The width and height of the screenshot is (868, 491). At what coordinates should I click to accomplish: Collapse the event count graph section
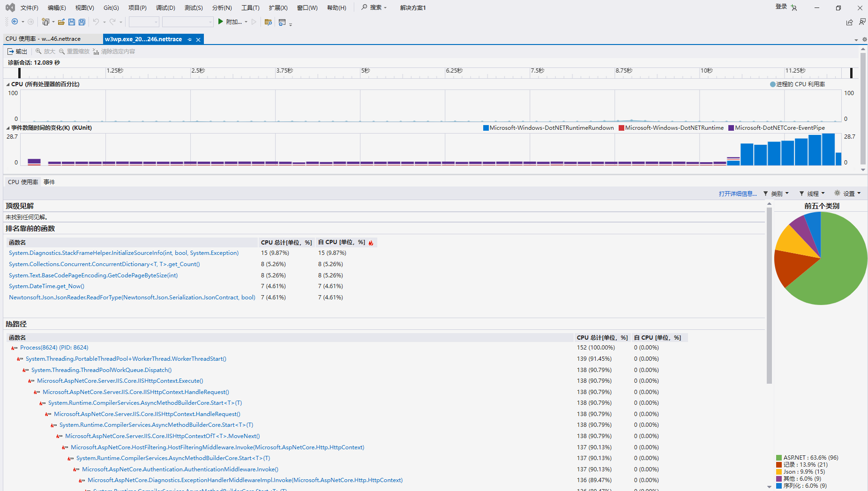click(x=8, y=128)
